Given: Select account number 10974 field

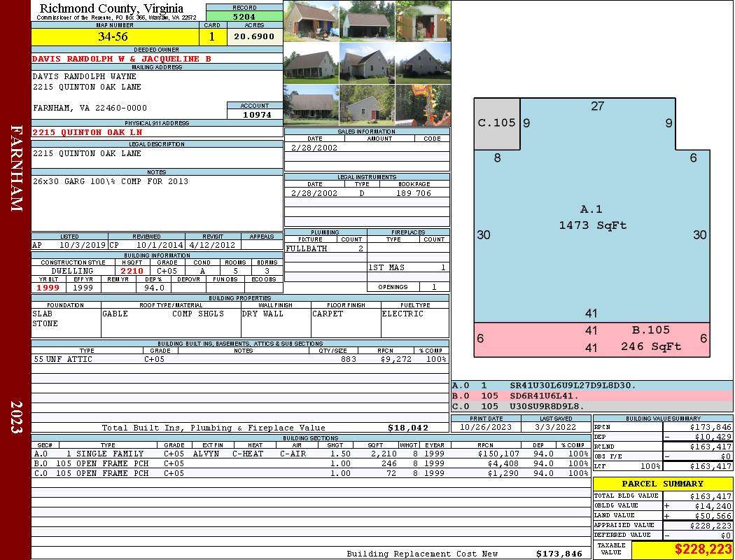Looking at the screenshot, I should pyautogui.click(x=255, y=115).
